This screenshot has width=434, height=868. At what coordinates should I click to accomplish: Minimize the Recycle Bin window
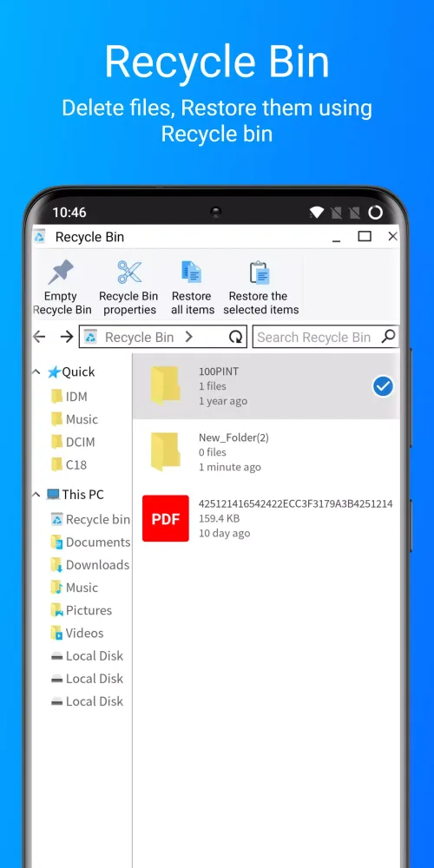click(x=336, y=240)
